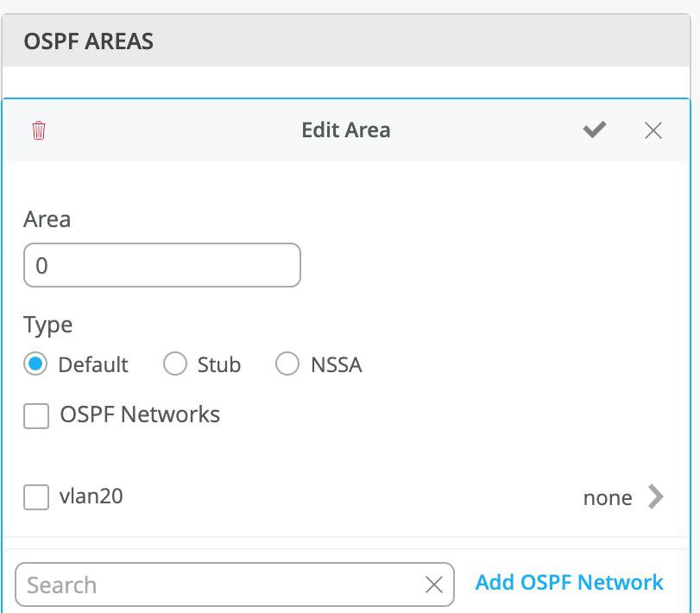Select the Default area type

(35, 364)
